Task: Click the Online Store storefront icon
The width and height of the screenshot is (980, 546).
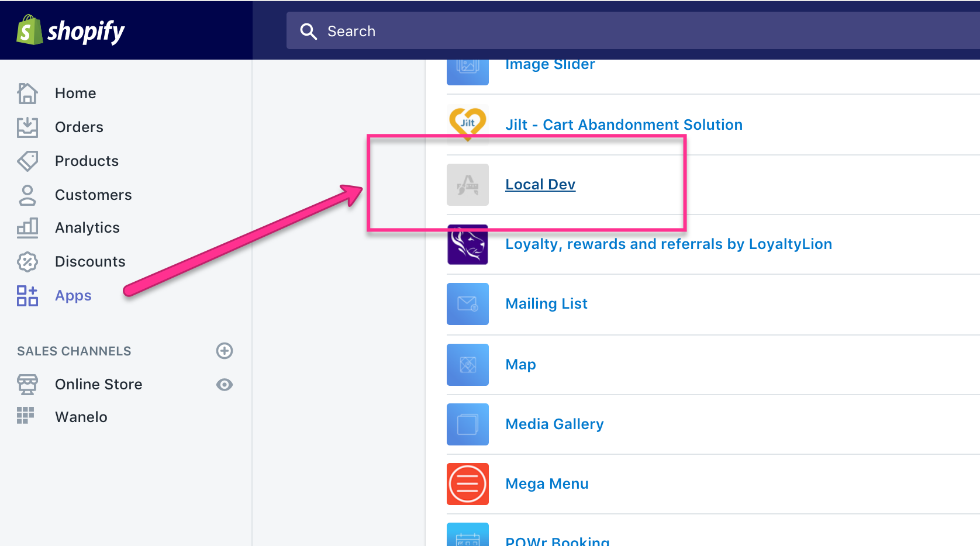Action: point(27,384)
